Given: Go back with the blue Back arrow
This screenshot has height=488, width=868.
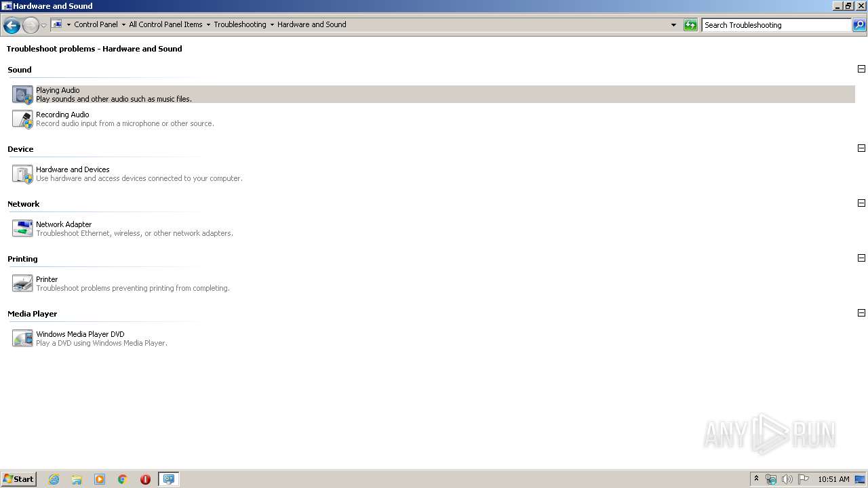Looking at the screenshot, I should [x=12, y=26].
